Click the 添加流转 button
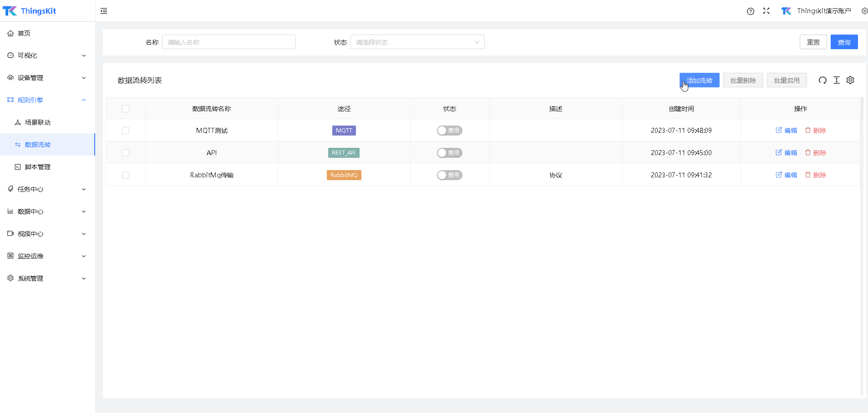 coord(699,81)
